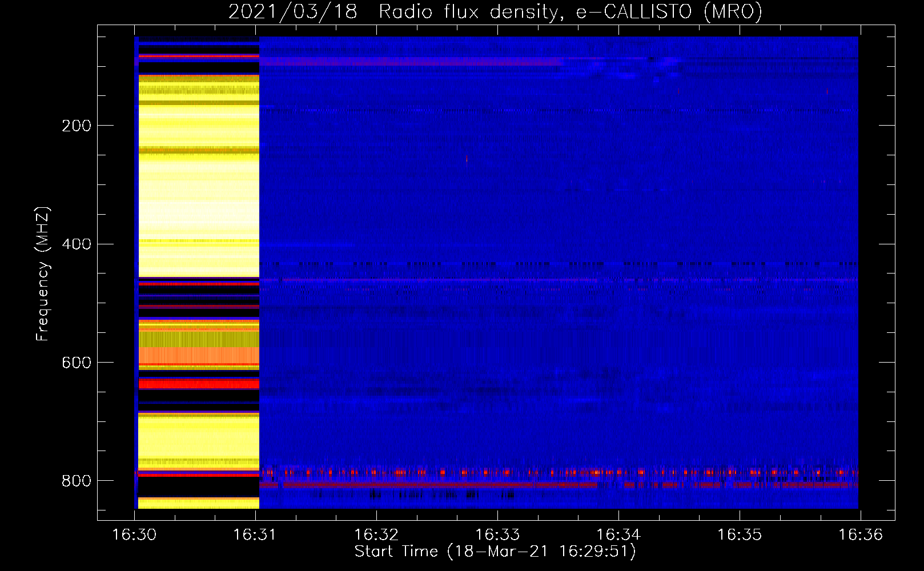Image resolution: width=924 pixels, height=571 pixels.
Task: Click the 200 frequency tick label
Action: point(77,126)
